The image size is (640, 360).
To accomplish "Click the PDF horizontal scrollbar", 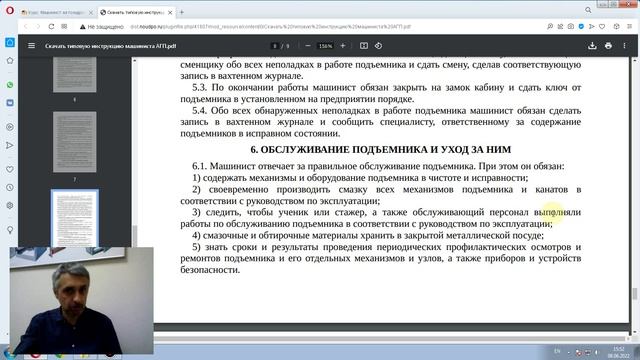I will tap(390, 338).
